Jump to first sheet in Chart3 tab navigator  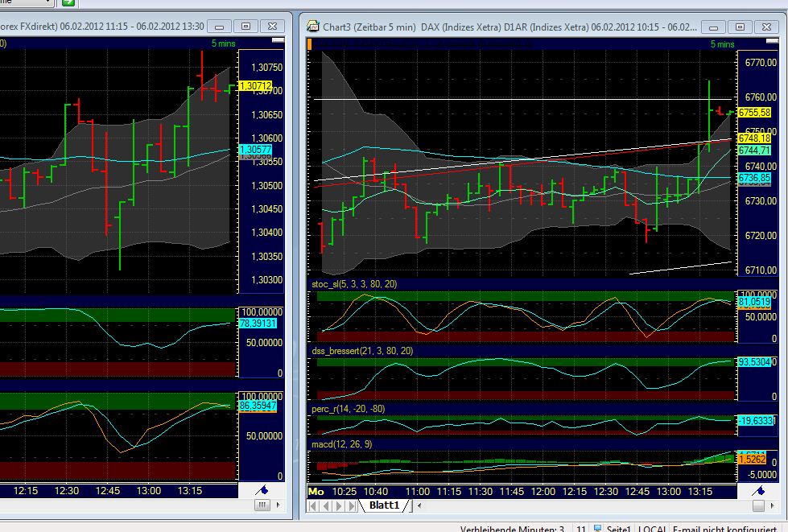point(312,505)
